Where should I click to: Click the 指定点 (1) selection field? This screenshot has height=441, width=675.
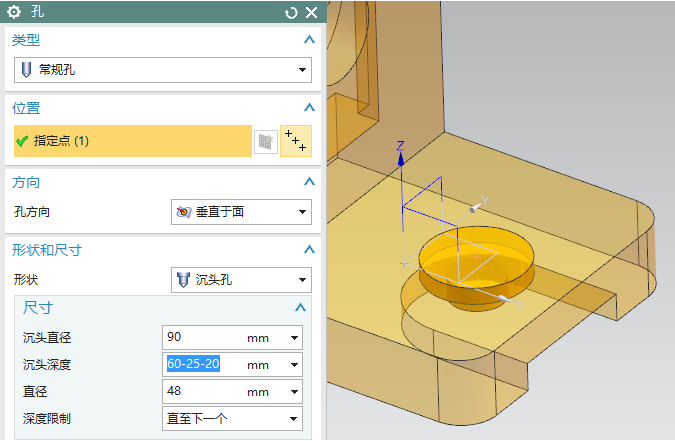(132, 141)
